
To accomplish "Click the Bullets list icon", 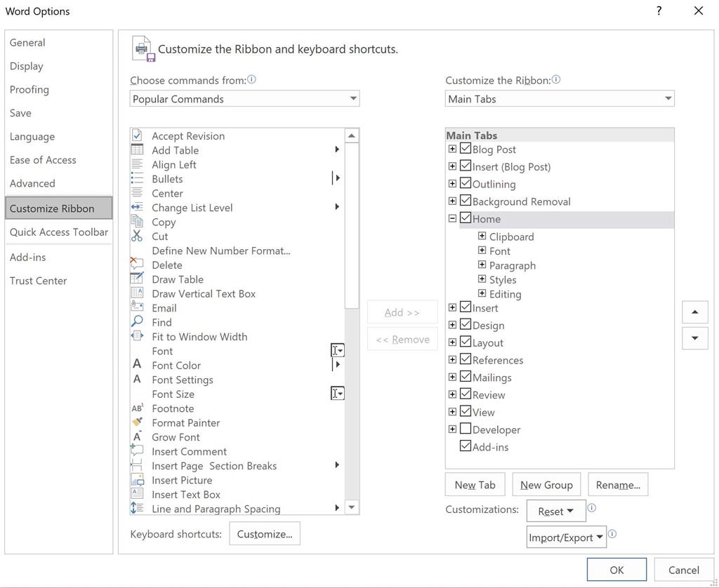I will pos(137,179).
